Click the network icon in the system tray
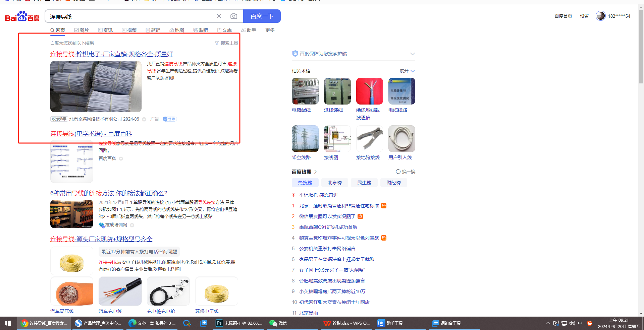 [564, 323]
